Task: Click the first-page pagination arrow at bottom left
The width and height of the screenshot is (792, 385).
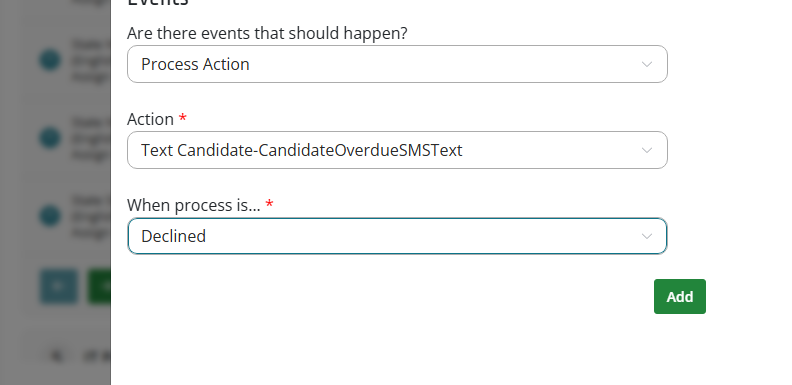Action: [x=57, y=356]
